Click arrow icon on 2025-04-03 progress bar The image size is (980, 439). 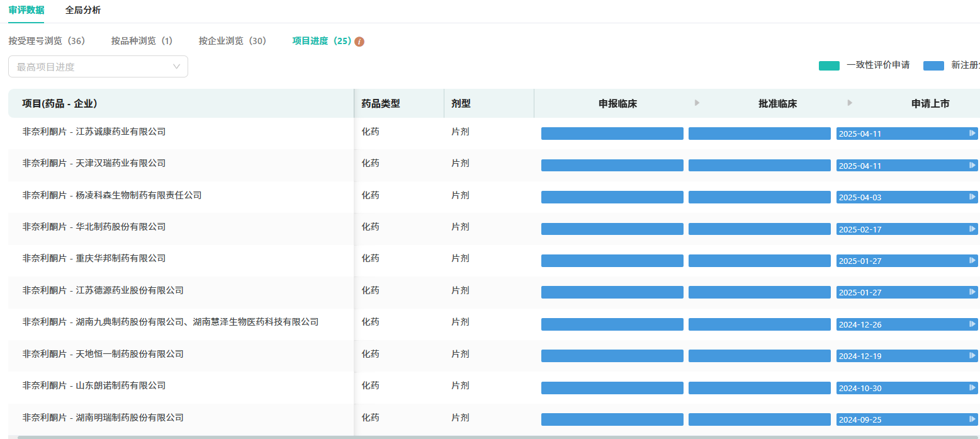972,197
